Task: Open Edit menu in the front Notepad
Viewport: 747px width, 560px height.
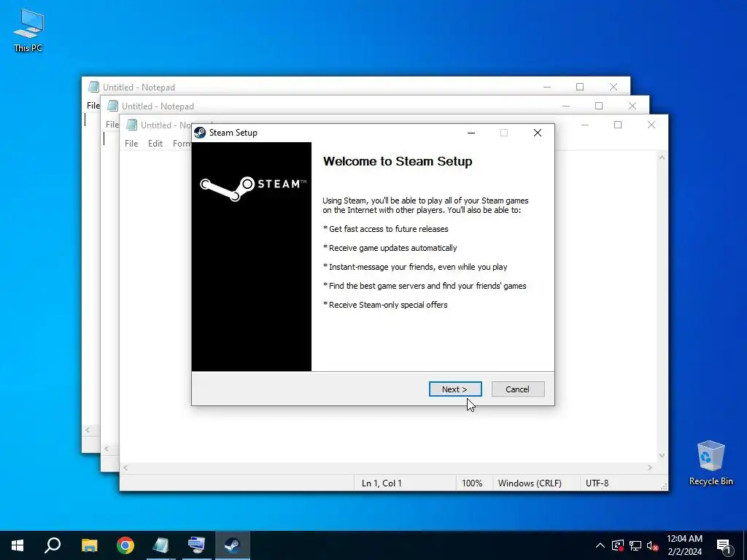Action: click(155, 144)
